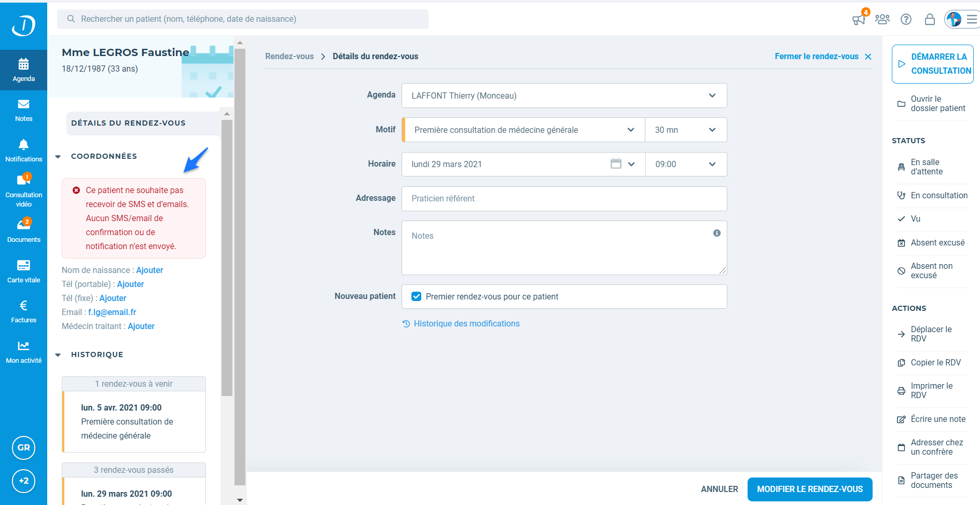Open Factures from the sidebar
This screenshot has width=980, height=505.
(x=23, y=311)
